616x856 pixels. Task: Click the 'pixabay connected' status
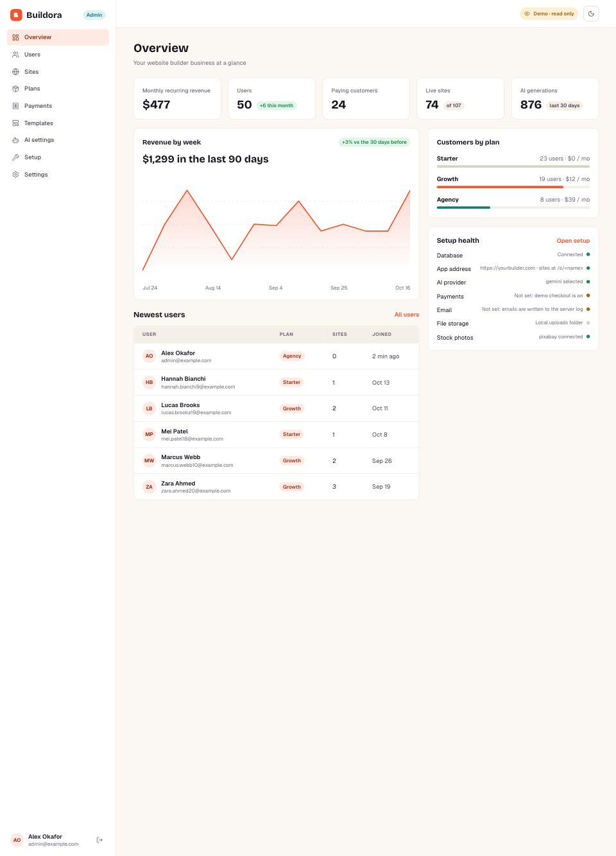point(561,336)
